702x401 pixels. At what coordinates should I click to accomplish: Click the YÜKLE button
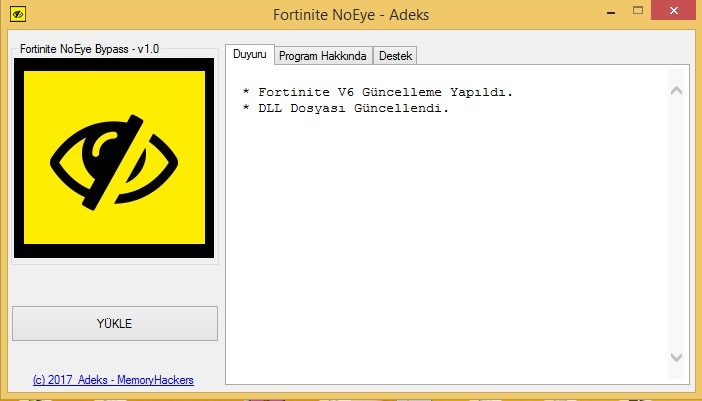[x=115, y=324]
